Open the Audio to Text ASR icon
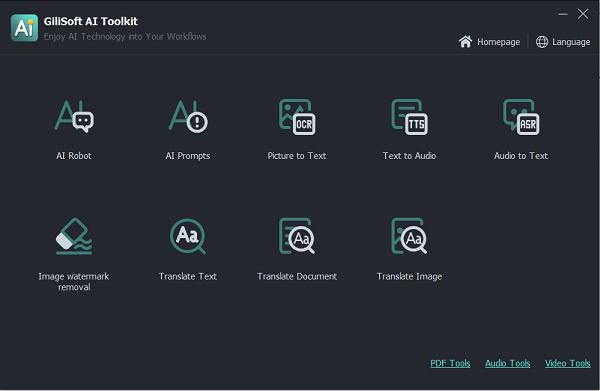This screenshot has width=600, height=391. click(x=521, y=117)
